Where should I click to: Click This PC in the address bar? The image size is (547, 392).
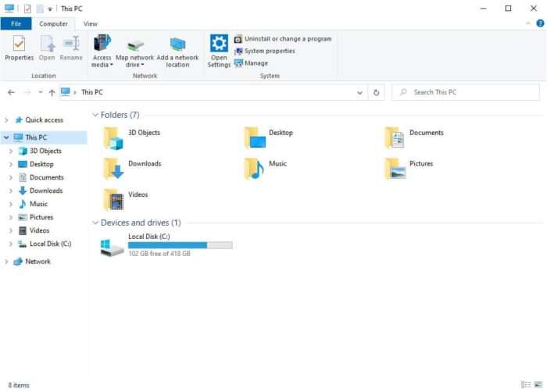pyautogui.click(x=92, y=92)
